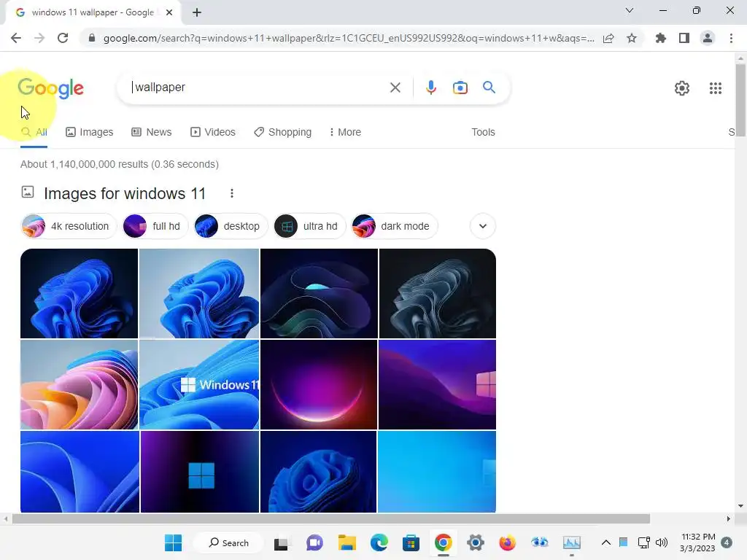Open the Images for windows 11 heading
The height and width of the screenshot is (560, 747).
pyautogui.click(x=124, y=193)
